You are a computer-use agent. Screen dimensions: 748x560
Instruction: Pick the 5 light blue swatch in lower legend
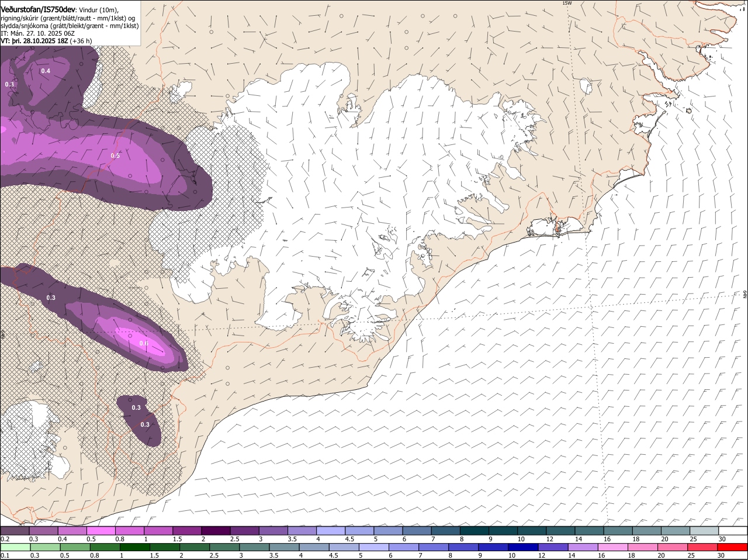click(375, 547)
